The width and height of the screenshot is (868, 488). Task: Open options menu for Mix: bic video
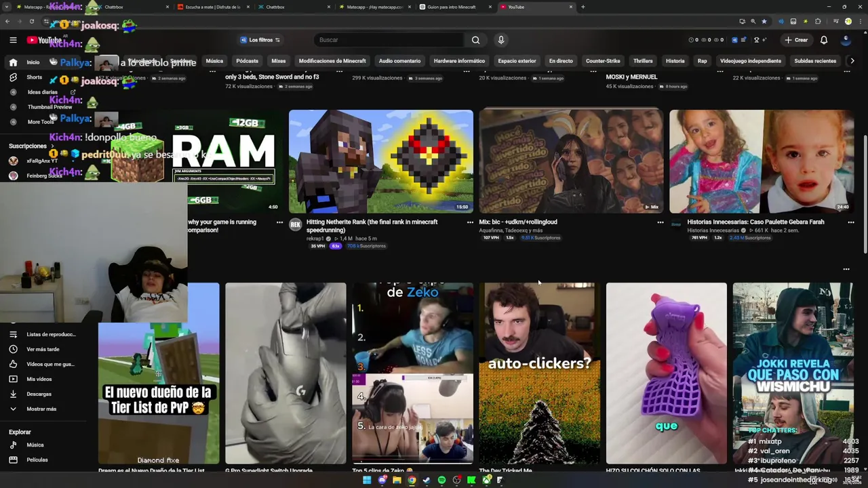pyautogui.click(x=660, y=222)
